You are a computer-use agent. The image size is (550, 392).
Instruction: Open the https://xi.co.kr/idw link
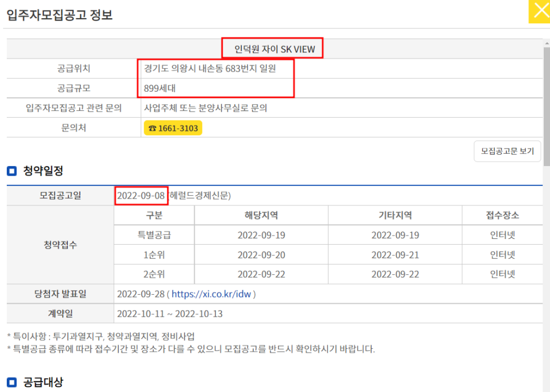(211, 294)
